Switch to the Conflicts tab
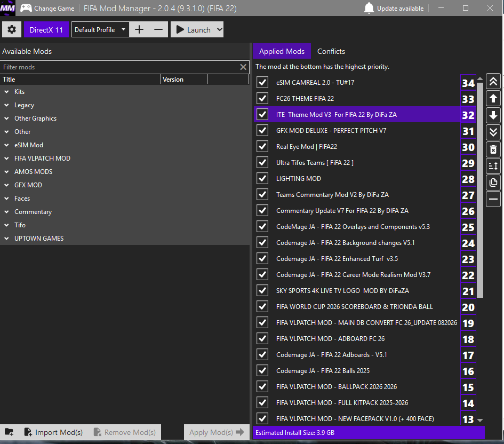This screenshot has width=504, height=444. (x=331, y=51)
